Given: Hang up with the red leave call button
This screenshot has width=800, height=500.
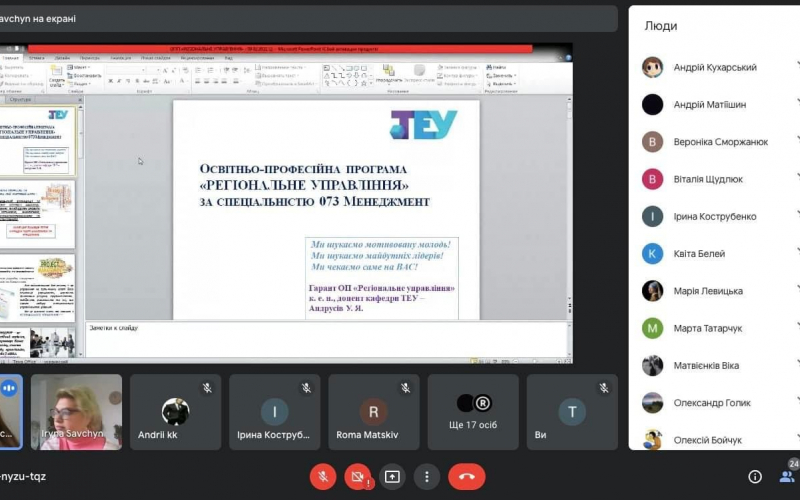Looking at the screenshot, I should tap(466, 477).
